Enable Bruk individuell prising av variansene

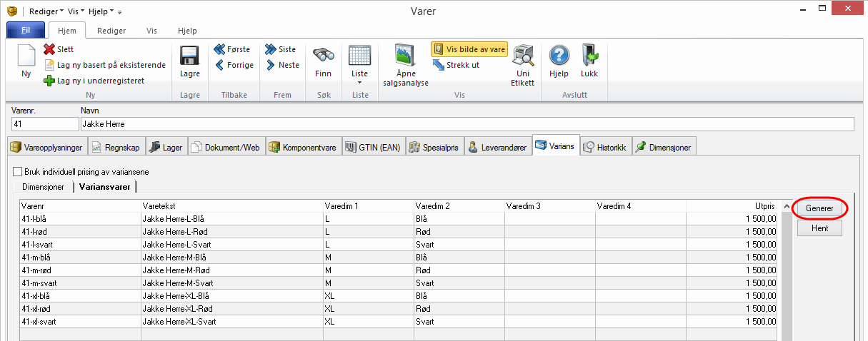pyautogui.click(x=18, y=172)
